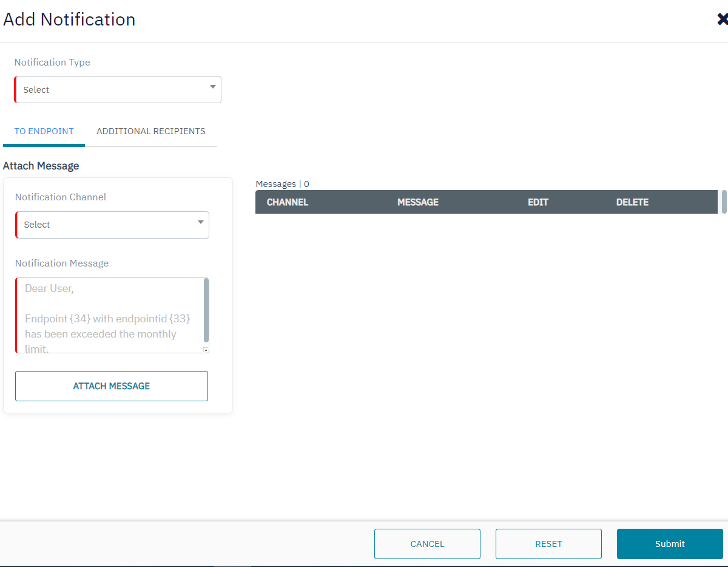Screen dimensions: 728x567
Task: Expand the Notification Channel dropdown
Action: pos(113,225)
